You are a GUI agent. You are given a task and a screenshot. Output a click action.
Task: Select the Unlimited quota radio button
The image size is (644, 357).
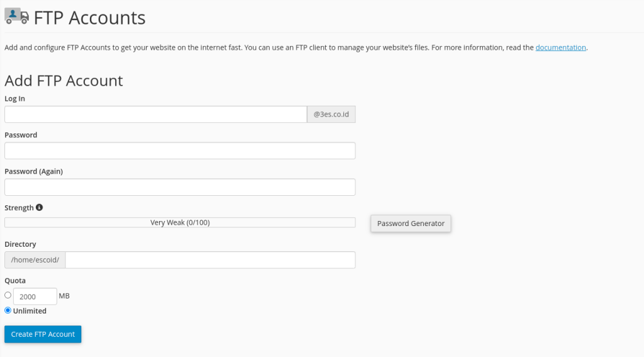point(8,310)
